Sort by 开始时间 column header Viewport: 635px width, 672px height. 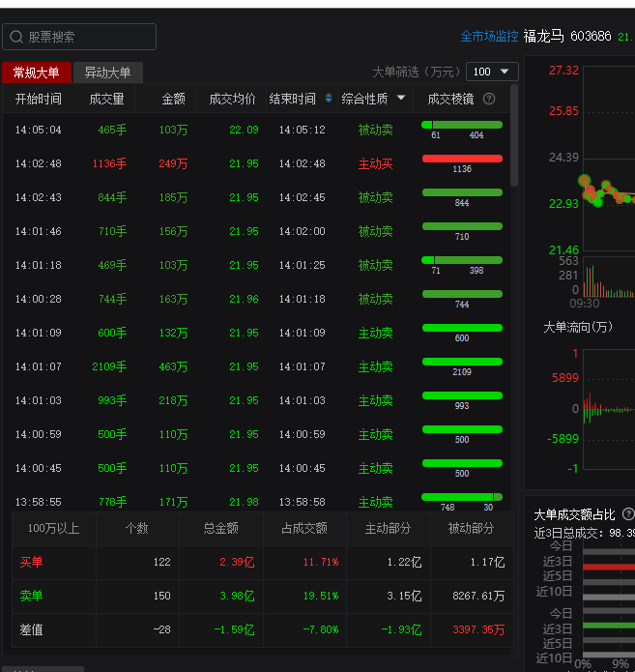coord(38,99)
